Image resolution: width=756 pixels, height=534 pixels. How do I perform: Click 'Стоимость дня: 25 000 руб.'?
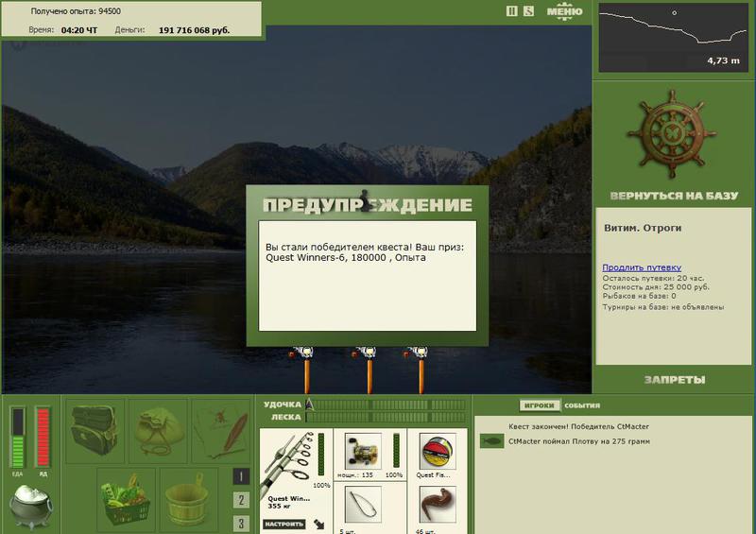(x=656, y=287)
